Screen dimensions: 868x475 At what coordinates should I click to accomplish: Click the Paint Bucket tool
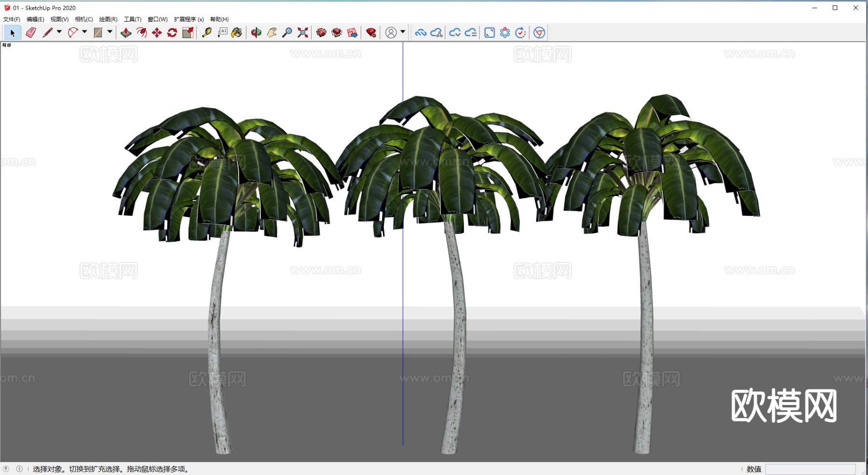(x=237, y=33)
